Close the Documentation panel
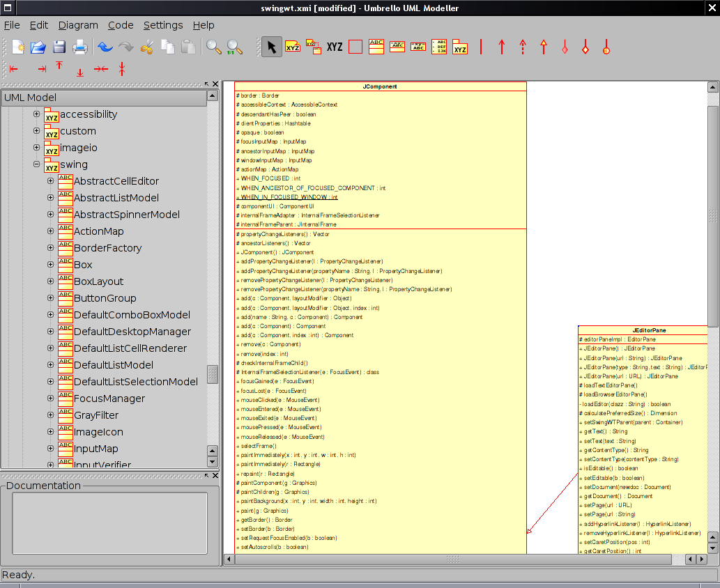This screenshot has width=720, height=588. point(215,476)
